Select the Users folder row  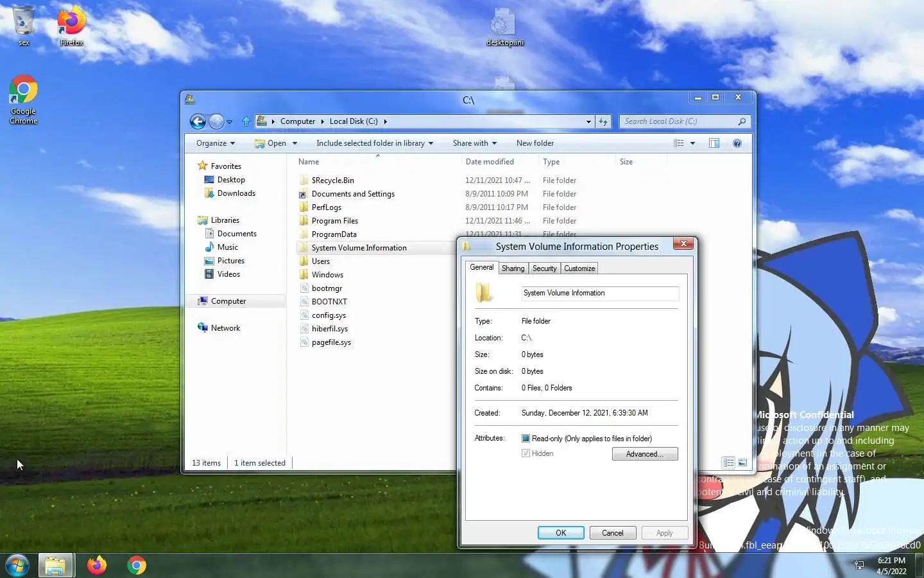[x=377, y=261]
